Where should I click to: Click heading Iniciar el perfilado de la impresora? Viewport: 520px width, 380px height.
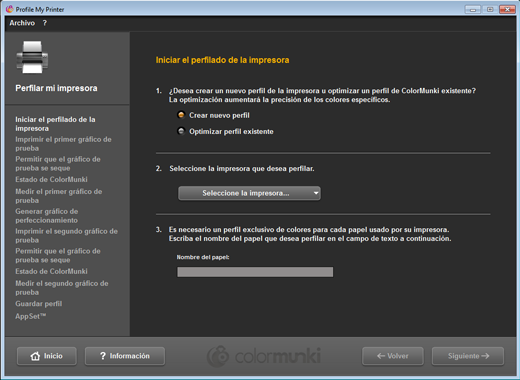222,60
